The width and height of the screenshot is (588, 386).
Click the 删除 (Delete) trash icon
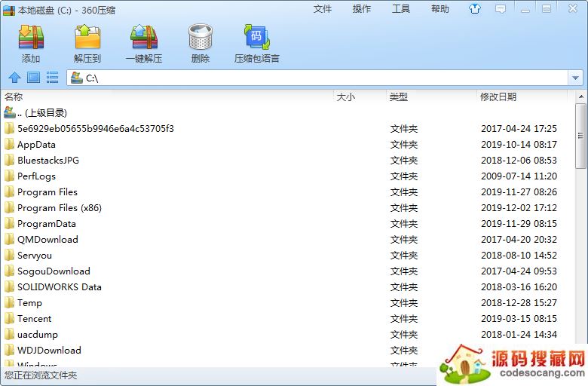201,37
